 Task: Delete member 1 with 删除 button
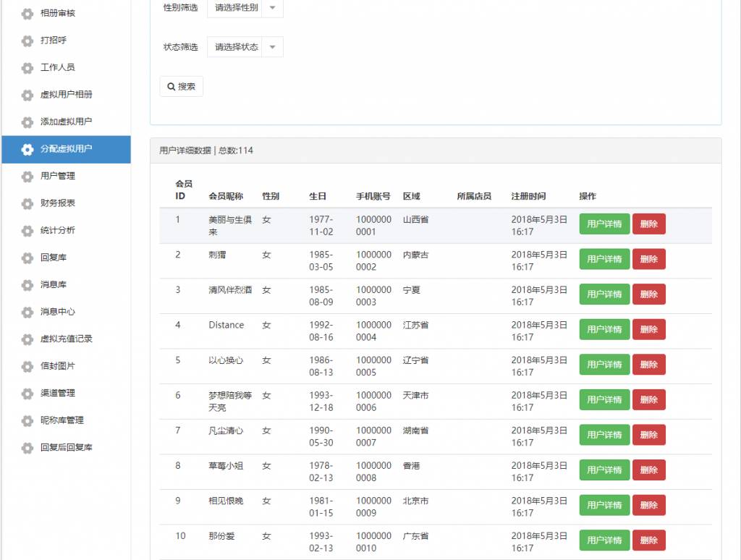point(649,224)
